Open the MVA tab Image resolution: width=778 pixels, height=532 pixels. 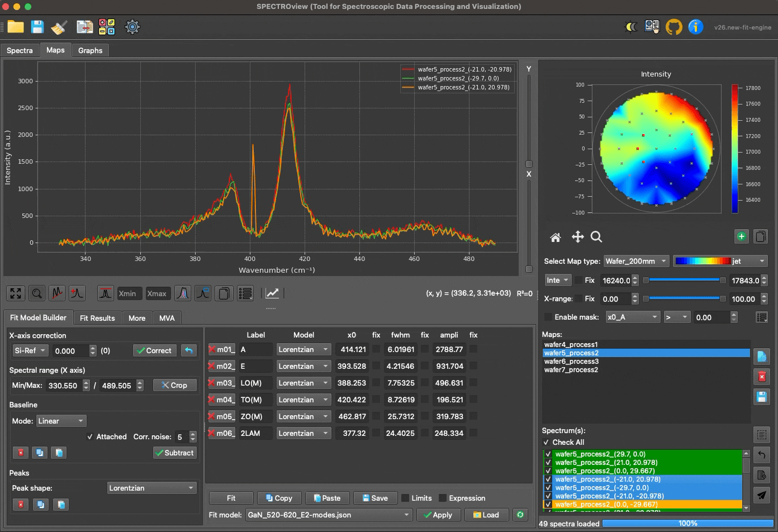click(167, 318)
